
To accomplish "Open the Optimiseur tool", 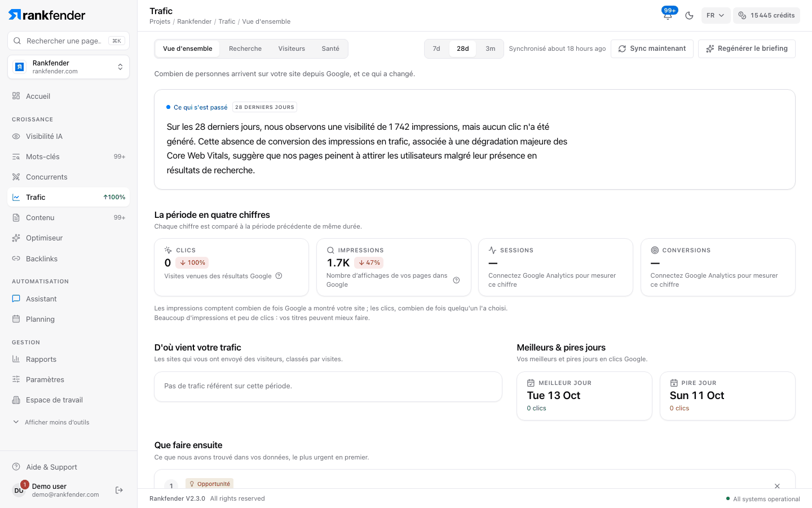I will (x=68, y=238).
